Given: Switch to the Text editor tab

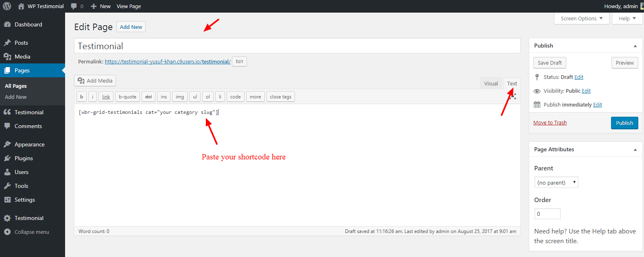Looking at the screenshot, I should (x=512, y=83).
